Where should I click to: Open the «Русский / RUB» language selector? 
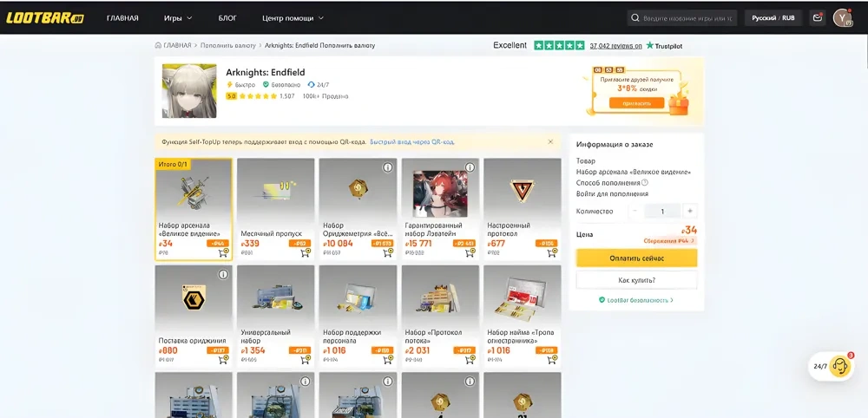pos(773,17)
